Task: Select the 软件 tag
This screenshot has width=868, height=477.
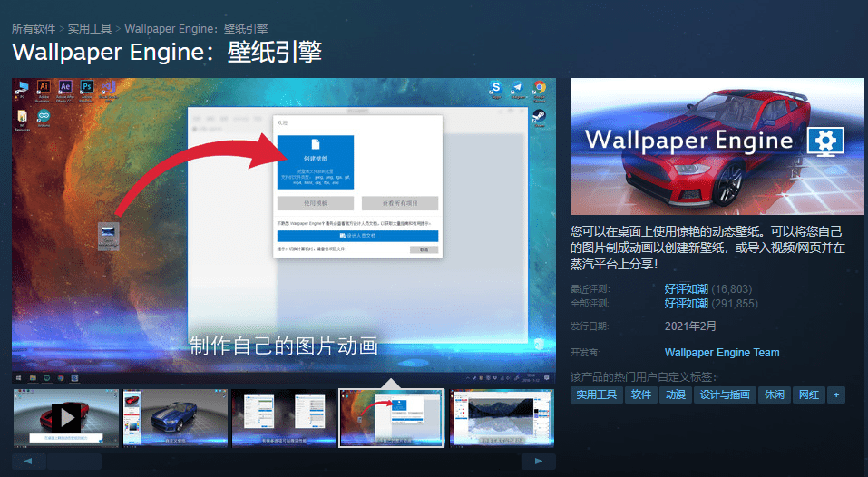Action: [x=641, y=394]
